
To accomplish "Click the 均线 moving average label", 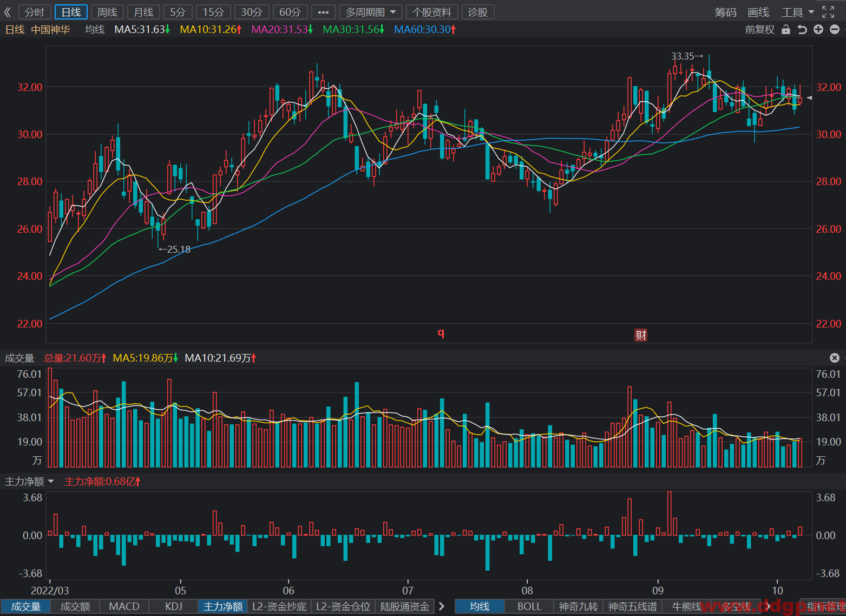I will 95,29.
